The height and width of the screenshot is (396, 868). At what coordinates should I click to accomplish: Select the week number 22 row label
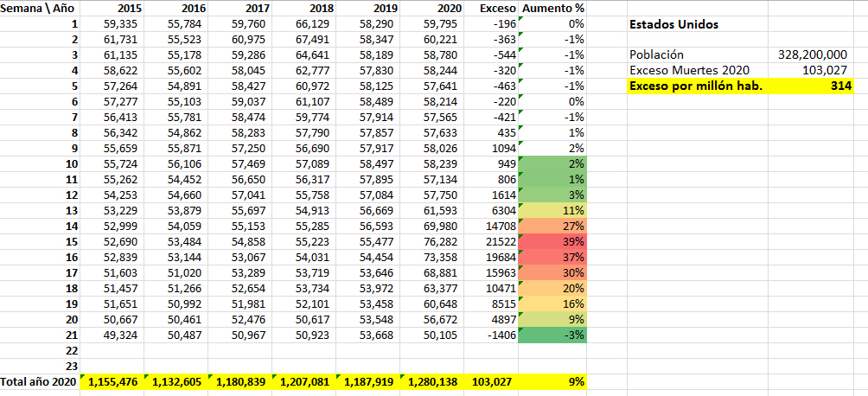(40, 350)
